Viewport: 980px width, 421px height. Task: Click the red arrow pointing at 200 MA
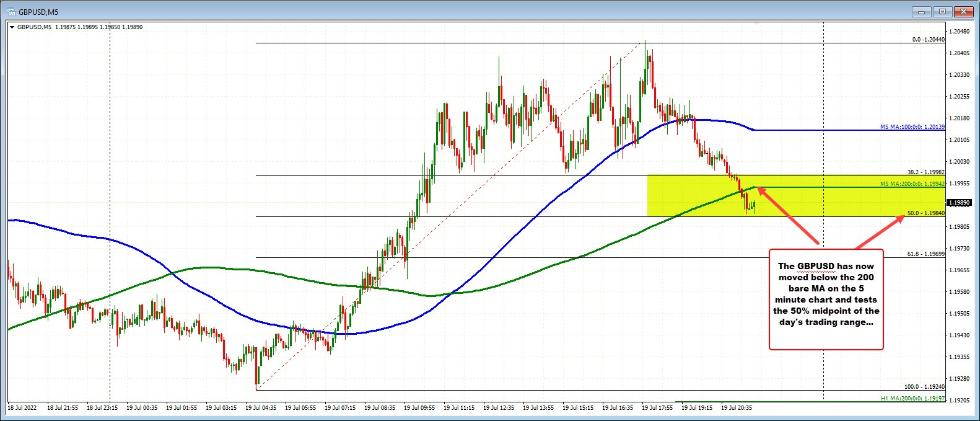[x=788, y=215]
